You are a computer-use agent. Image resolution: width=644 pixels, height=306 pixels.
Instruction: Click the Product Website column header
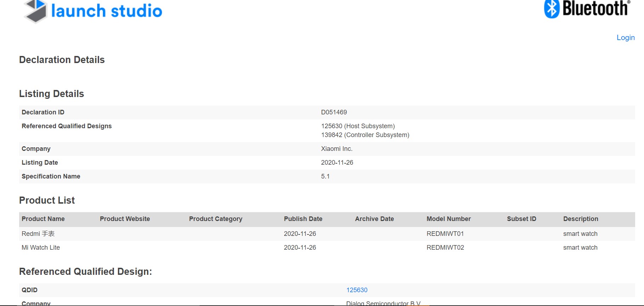(x=125, y=219)
